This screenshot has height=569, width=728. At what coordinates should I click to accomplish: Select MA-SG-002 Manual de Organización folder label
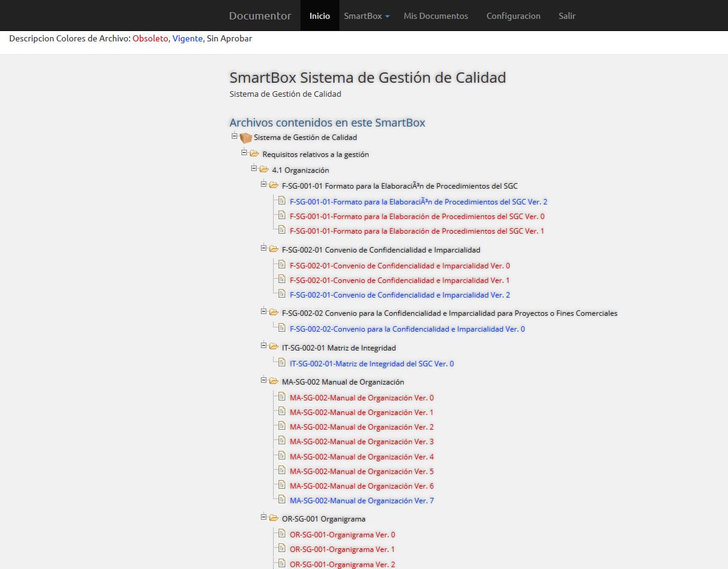343,382
